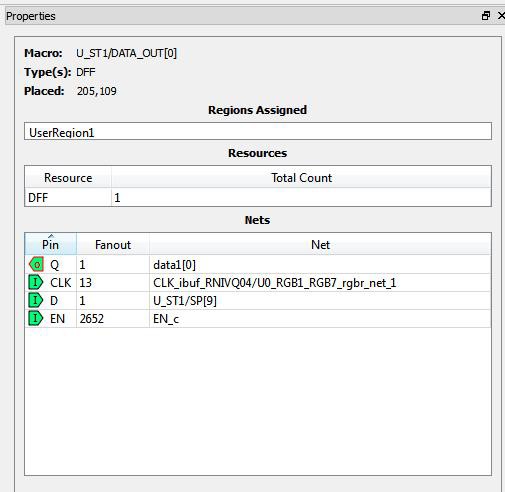This screenshot has width=505, height=492.
Task: Select the data1[0] net entry
Action: point(174,265)
